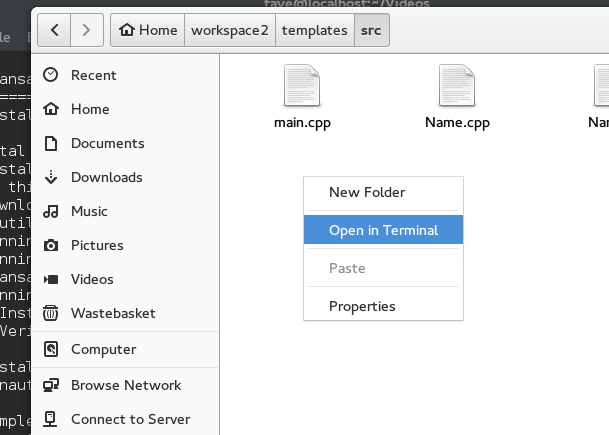
Task: Click the Pictures camera icon
Action: tap(51, 245)
